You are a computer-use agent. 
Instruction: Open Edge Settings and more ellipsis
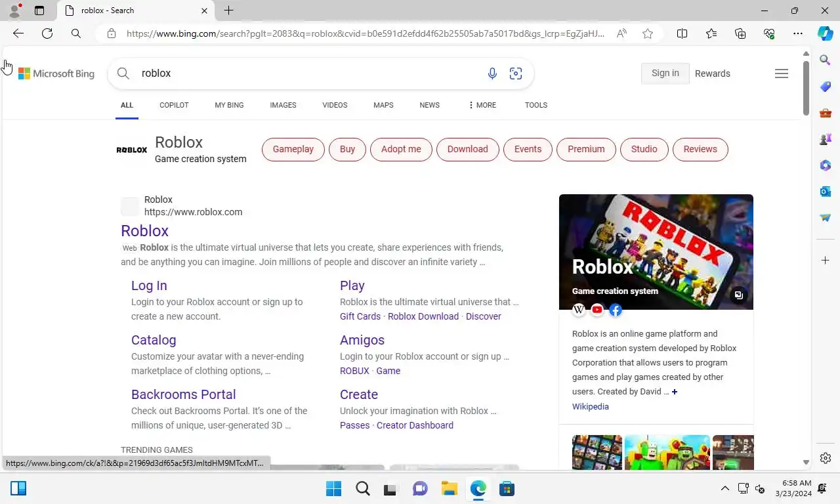[x=798, y=33]
